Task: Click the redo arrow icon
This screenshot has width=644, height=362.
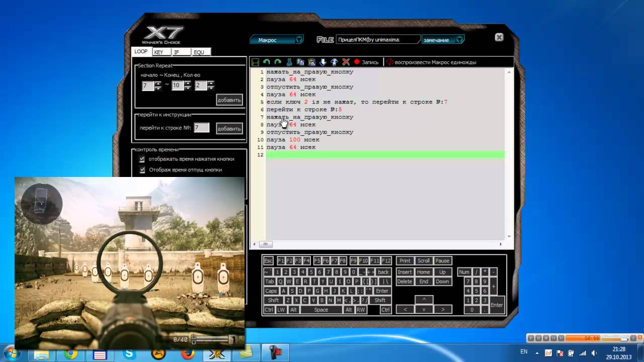Action: [278, 62]
